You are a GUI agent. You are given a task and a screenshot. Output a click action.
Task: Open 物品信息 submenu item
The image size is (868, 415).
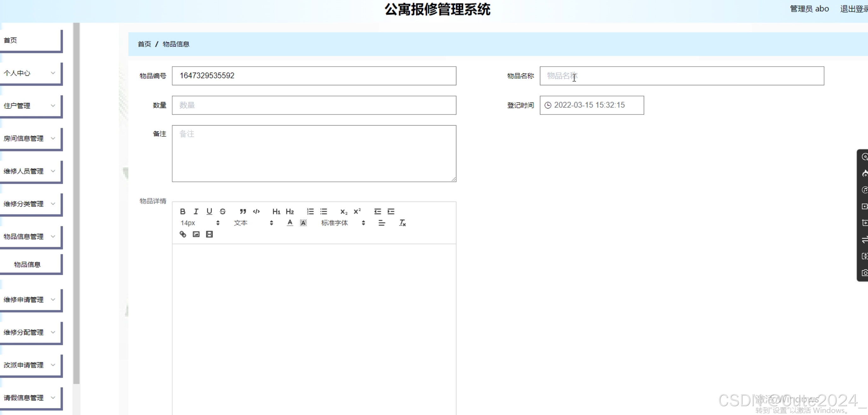(x=28, y=265)
